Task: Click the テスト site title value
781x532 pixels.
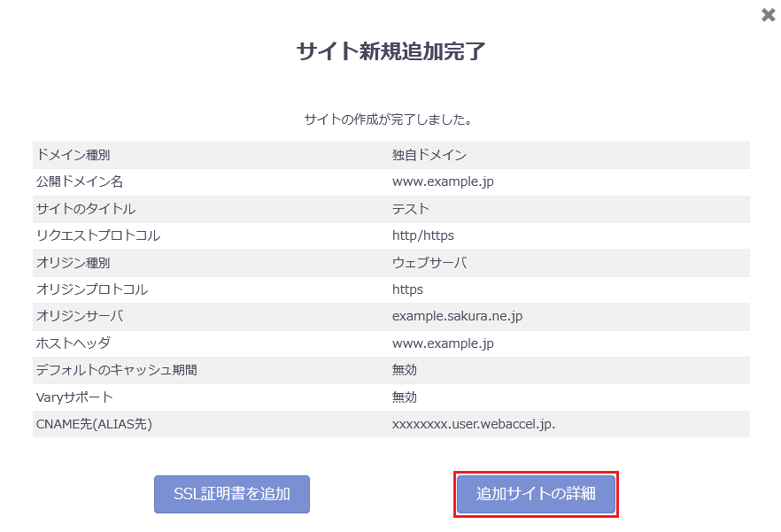Action: (411, 209)
